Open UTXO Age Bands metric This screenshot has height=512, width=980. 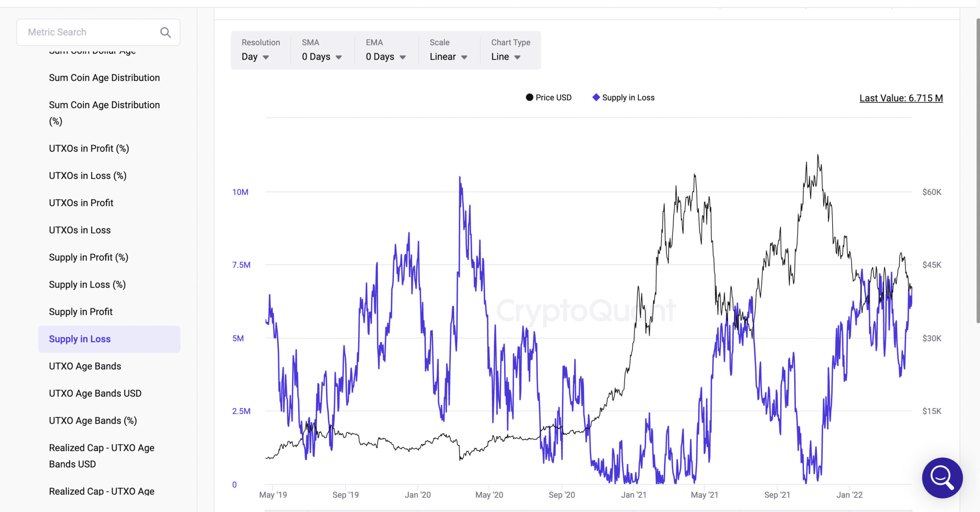coord(85,366)
